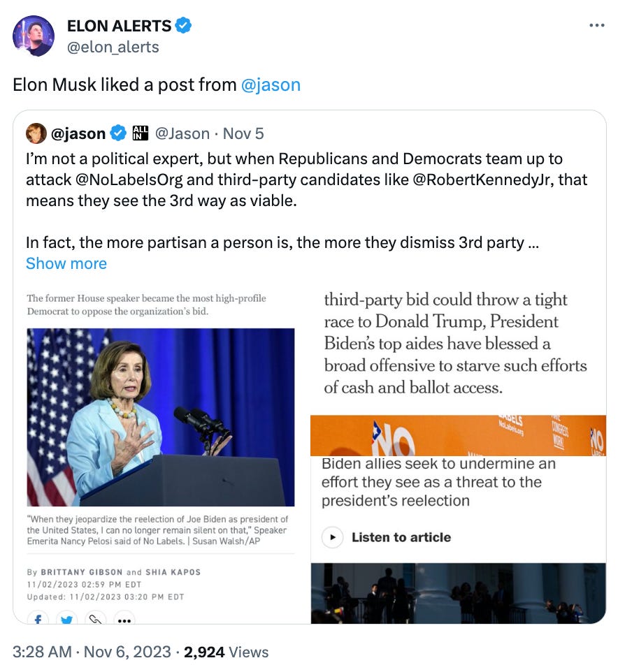Click the Facebook share icon
Image resolution: width=618 pixels, height=672 pixels.
pos(38,620)
